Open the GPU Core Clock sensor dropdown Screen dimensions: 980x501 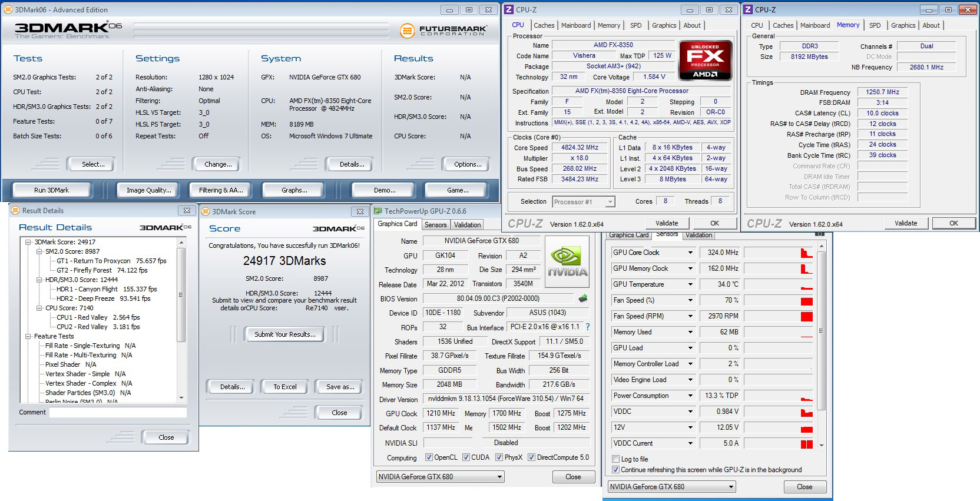(x=690, y=253)
